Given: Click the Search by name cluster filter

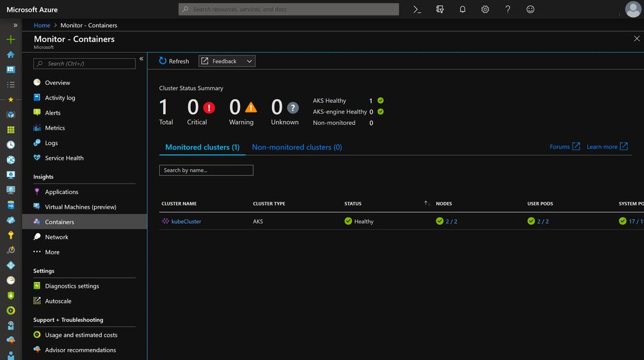Looking at the screenshot, I should click(x=206, y=171).
